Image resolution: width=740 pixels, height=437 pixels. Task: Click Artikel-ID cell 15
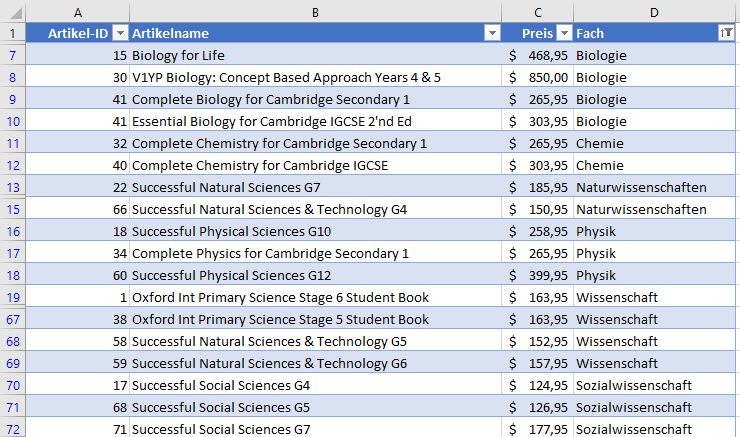78,55
